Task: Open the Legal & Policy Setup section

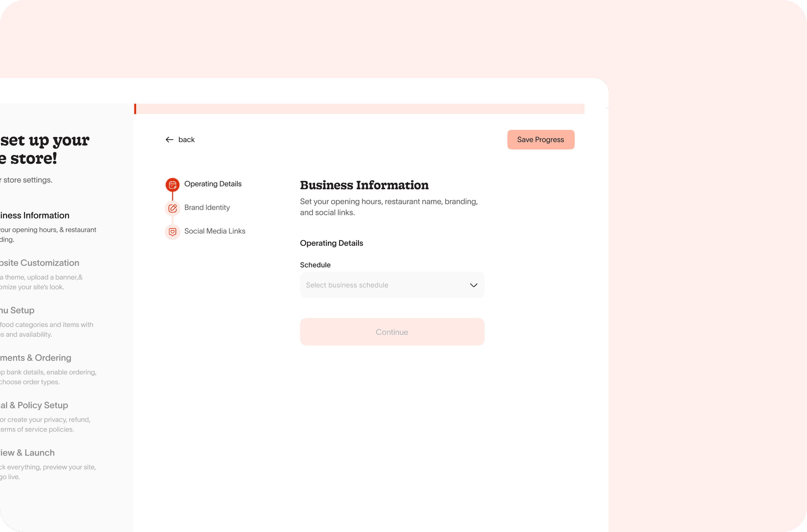Action: [x=34, y=405]
